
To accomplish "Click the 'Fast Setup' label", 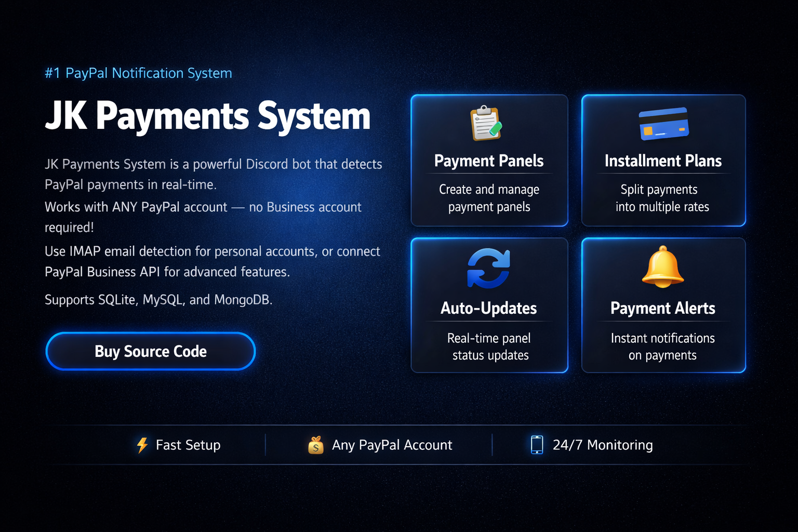I will [x=188, y=445].
